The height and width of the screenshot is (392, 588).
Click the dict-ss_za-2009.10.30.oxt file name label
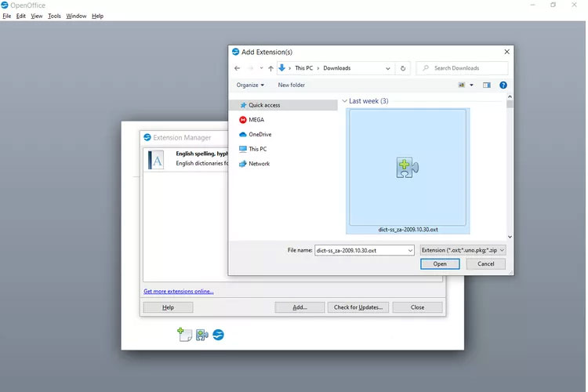point(408,230)
